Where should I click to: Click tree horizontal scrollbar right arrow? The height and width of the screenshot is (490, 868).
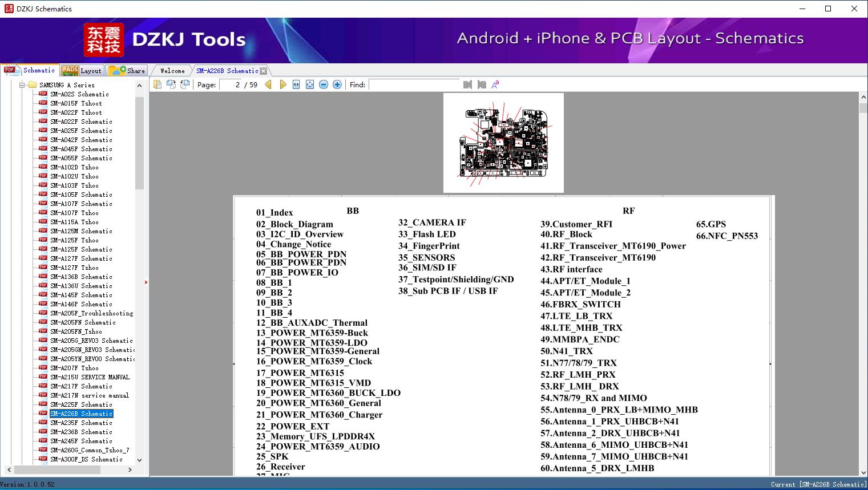point(130,469)
